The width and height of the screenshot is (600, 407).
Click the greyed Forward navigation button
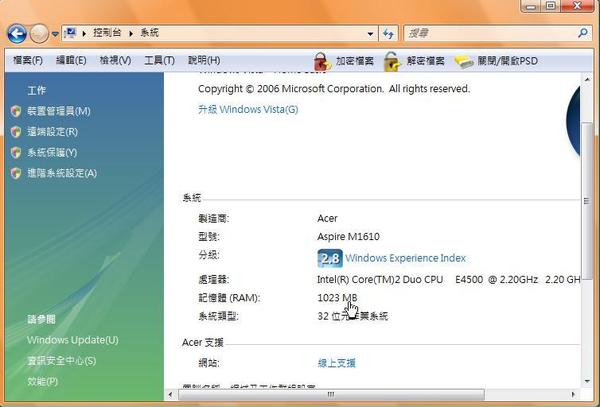[x=39, y=34]
